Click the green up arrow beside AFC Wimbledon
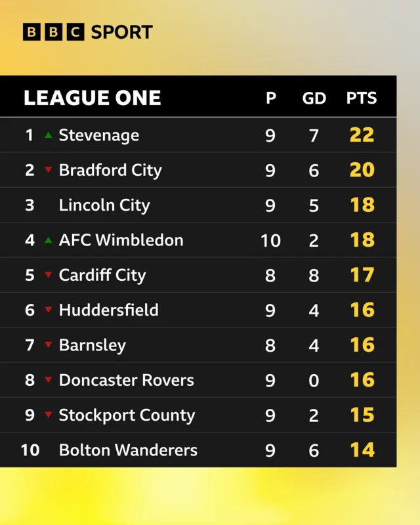Screen dimensions: 420x525 point(48,240)
